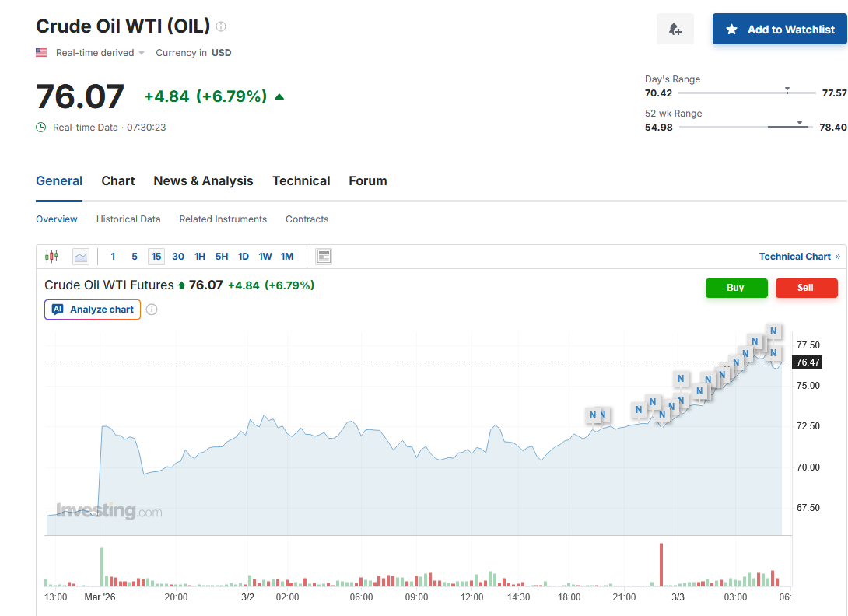The image size is (848, 616).
Task: Select the 5 minute interval
Action: click(x=135, y=257)
